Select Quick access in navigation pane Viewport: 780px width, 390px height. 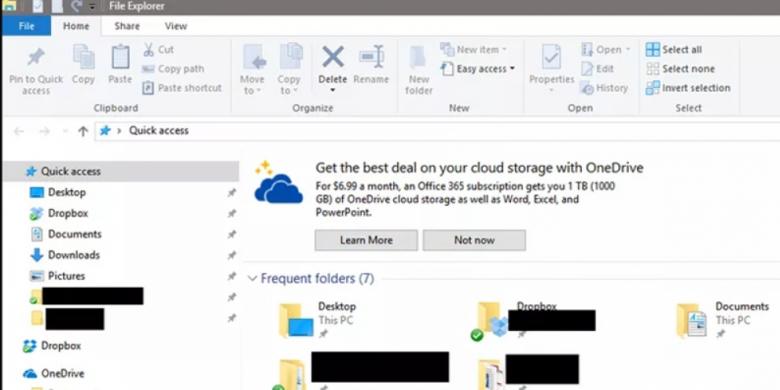tap(121, 171)
